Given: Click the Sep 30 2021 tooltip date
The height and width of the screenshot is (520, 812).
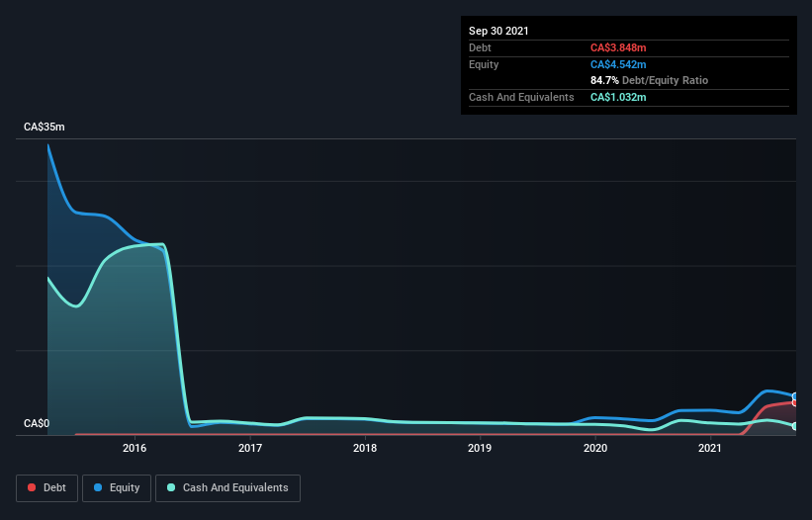Looking at the screenshot, I should click(498, 31).
